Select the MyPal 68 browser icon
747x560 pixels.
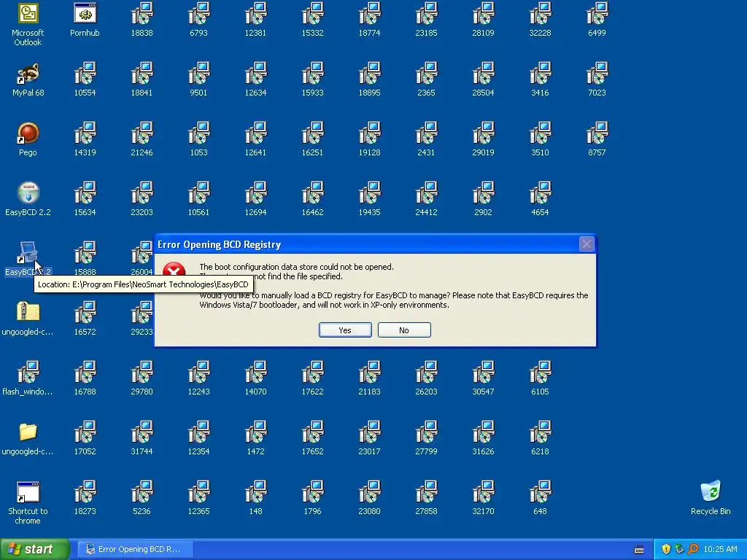28,73
